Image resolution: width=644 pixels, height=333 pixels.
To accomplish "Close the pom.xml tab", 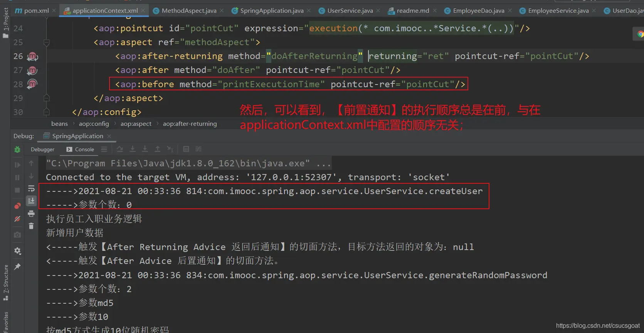I will coord(54,10).
